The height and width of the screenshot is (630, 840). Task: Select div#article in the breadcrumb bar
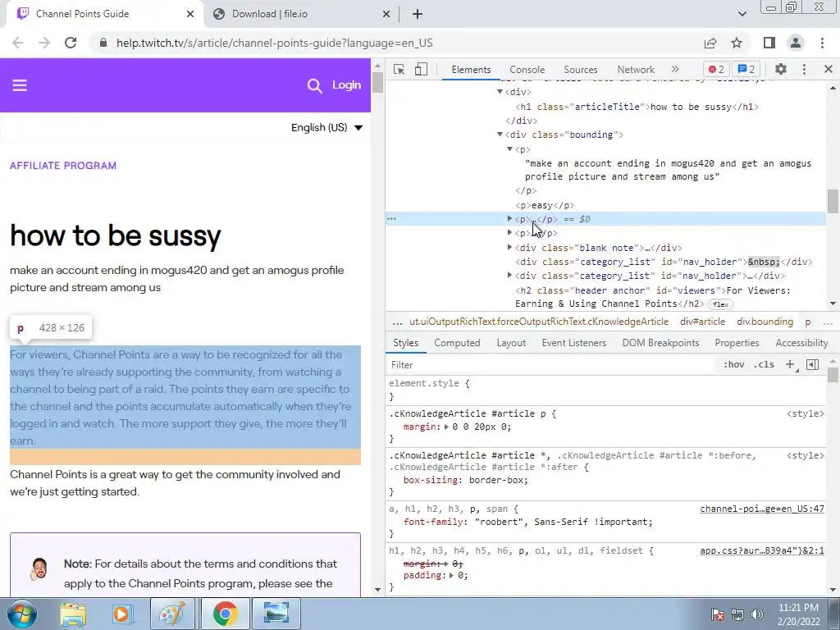click(x=702, y=322)
